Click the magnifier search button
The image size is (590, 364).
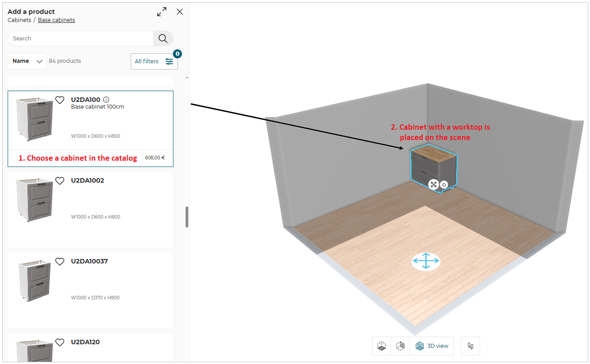click(x=163, y=39)
